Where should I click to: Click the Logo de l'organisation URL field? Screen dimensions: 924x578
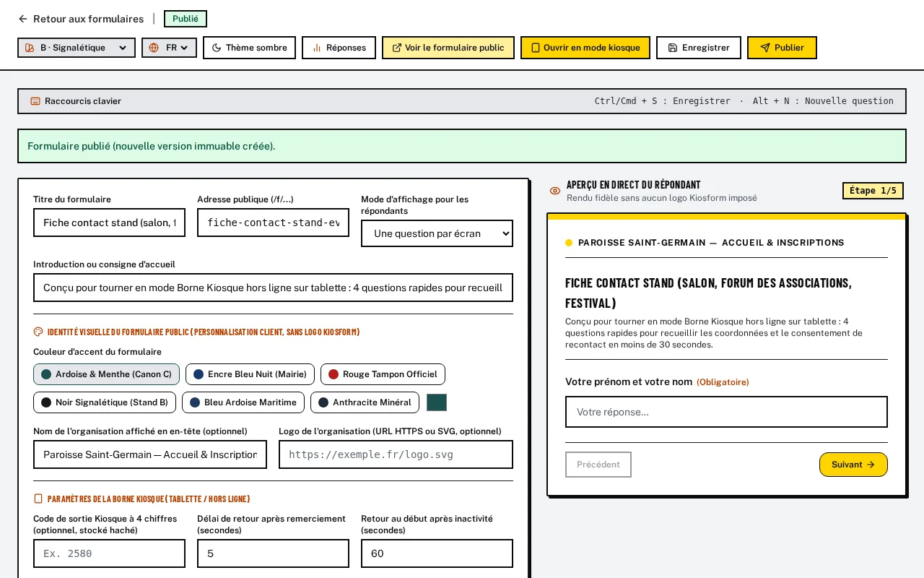[396, 454]
